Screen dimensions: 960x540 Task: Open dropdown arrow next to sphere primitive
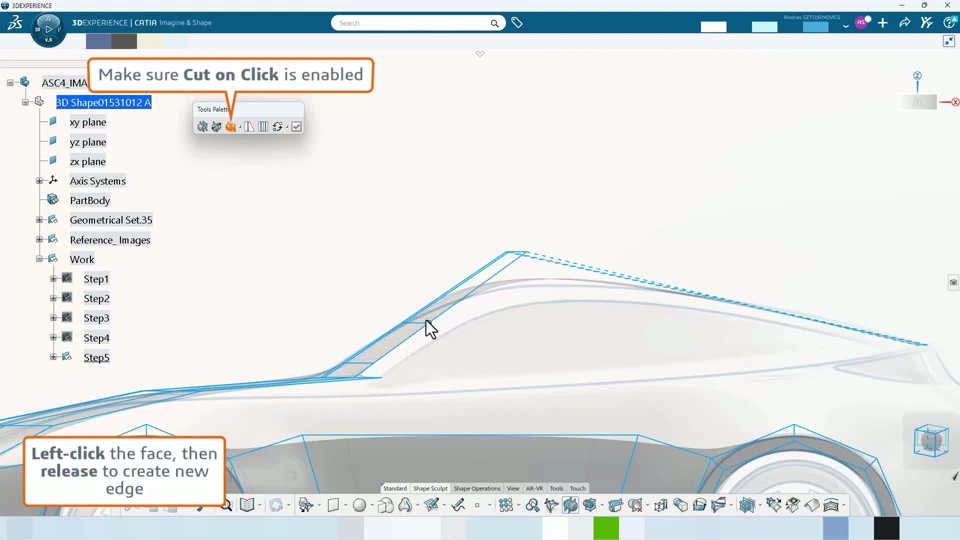point(372,506)
